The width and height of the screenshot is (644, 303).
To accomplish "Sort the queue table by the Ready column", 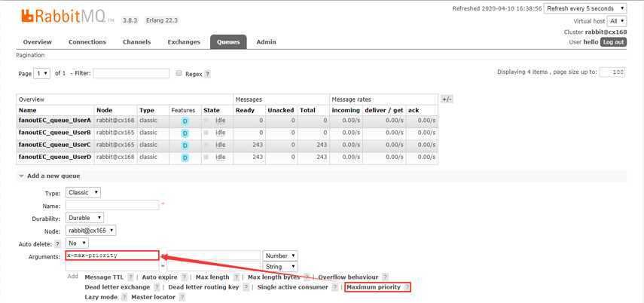I will tap(245, 111).
